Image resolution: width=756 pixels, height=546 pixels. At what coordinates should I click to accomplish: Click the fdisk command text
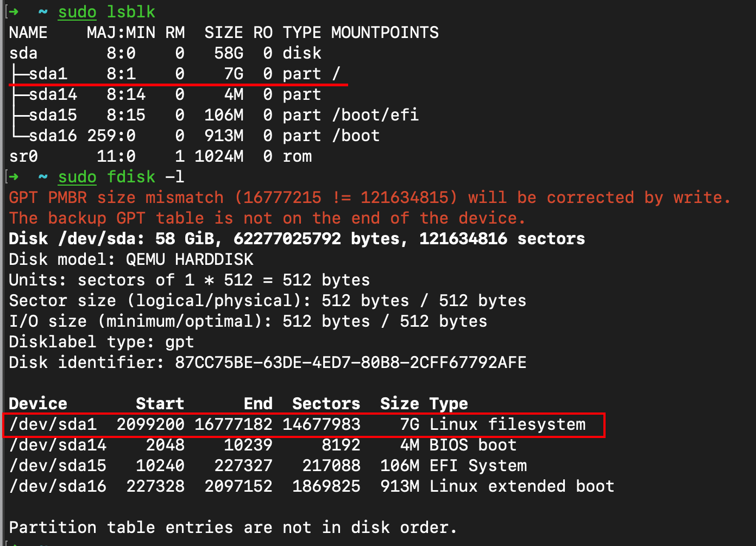tap(131, 177)
